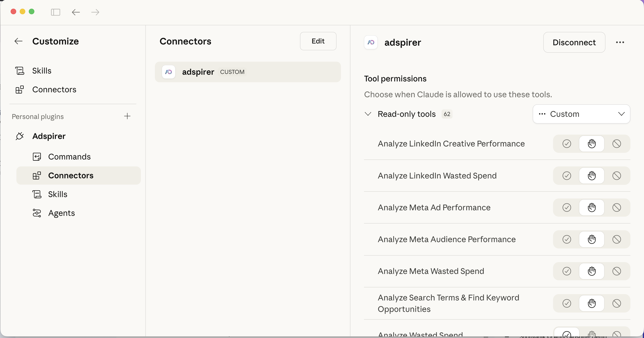Open the three-dot menu next to Disconnect
Viewport: 644px width, 338px height.
(620, 42)
